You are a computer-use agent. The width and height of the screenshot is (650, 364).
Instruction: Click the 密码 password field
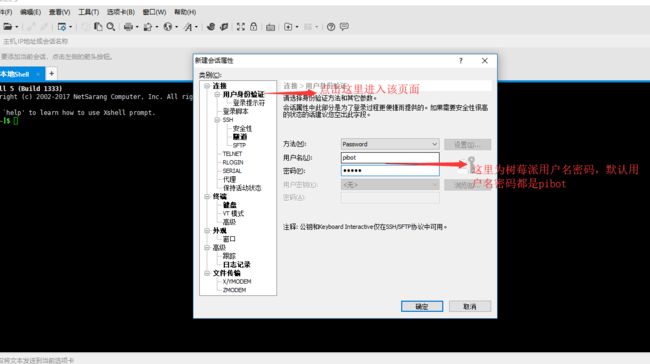(390, 171)
